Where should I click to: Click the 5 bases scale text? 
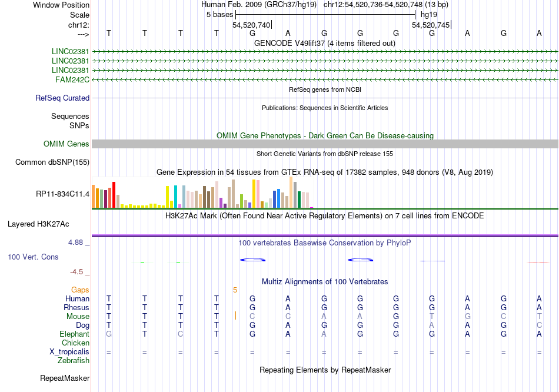(219, 15)
